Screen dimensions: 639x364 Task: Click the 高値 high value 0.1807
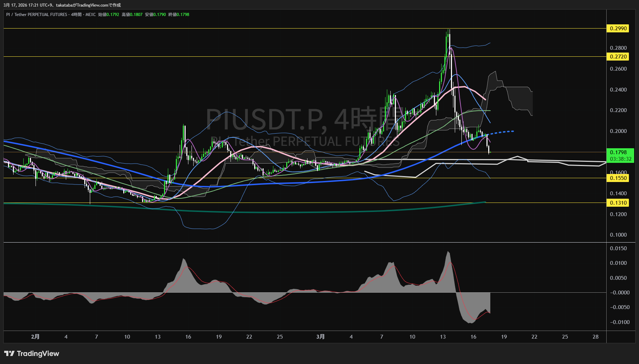tap(136, 15)
